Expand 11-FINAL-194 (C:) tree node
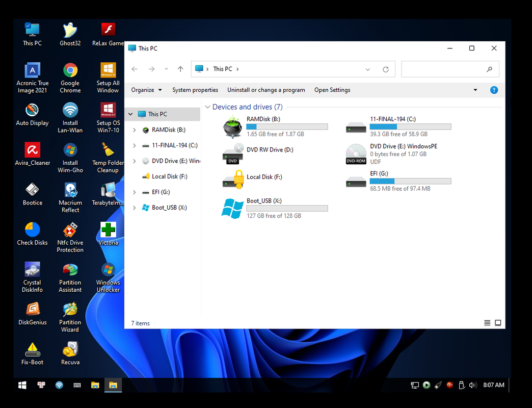Viewport: 532px width, 408px height. click(135, 145)
